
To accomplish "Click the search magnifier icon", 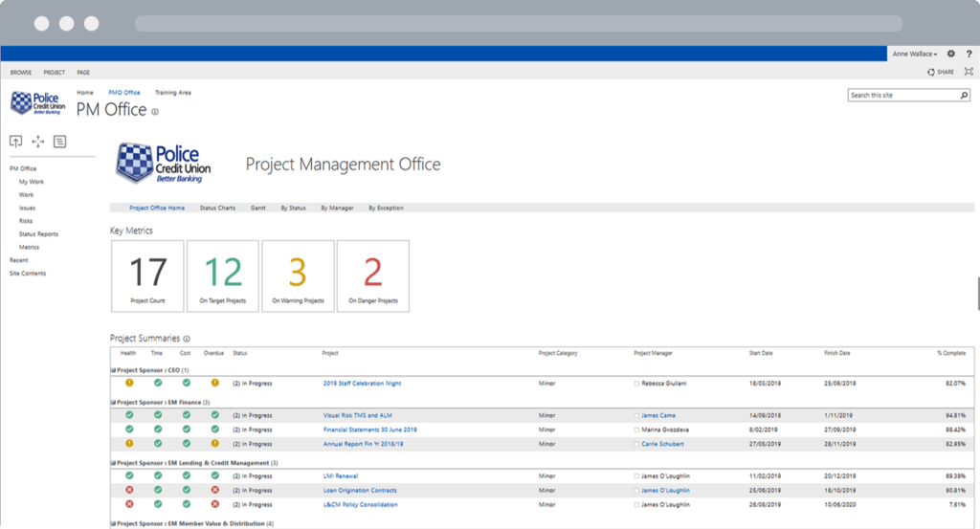I will click(964, 96).
